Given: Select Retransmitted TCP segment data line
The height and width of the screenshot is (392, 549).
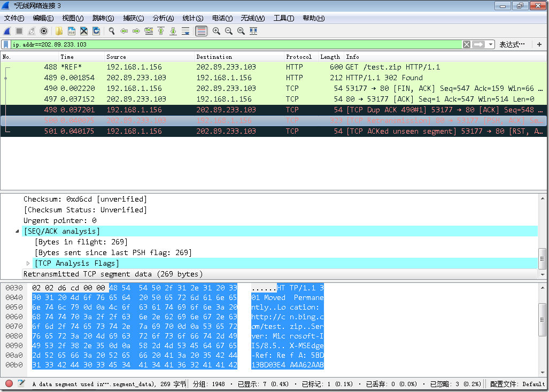Looking at the screenshot, I should pyautogui.click(x=113, y=274).
